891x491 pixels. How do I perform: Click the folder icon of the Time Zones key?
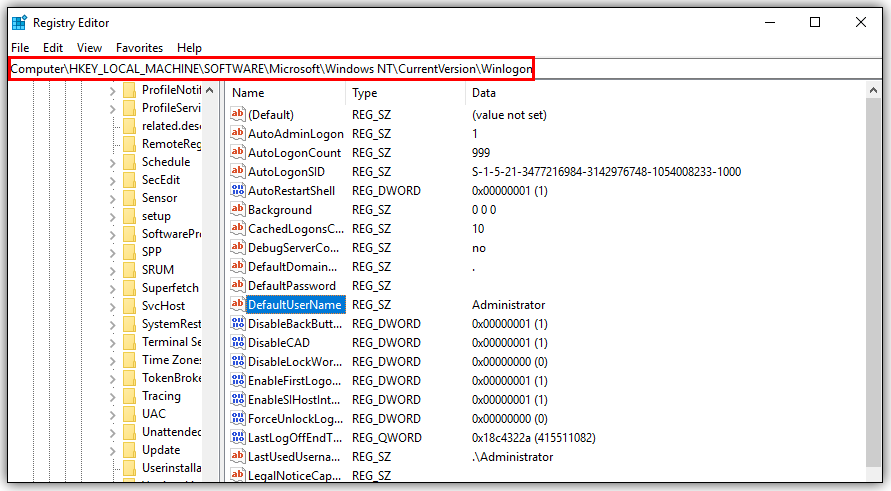point(130,360)
